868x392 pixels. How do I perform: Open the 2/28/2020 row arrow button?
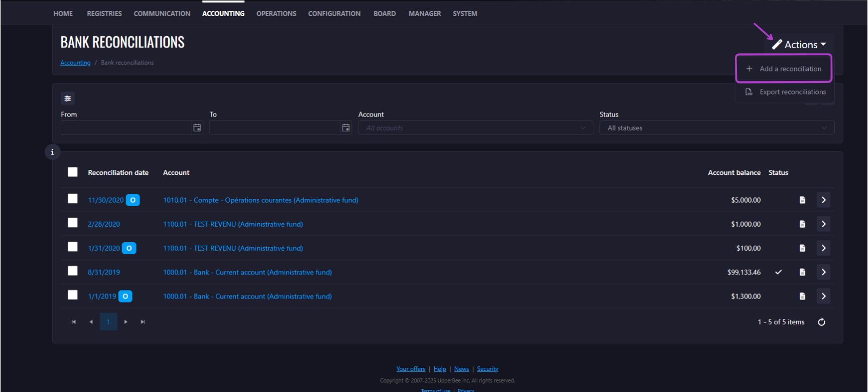[x=823, y=224]
